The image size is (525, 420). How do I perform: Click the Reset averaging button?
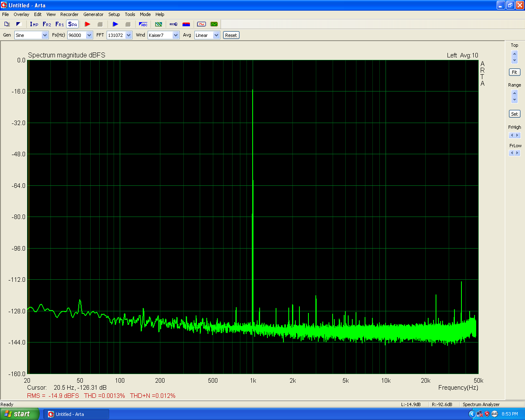click(231, 35)
